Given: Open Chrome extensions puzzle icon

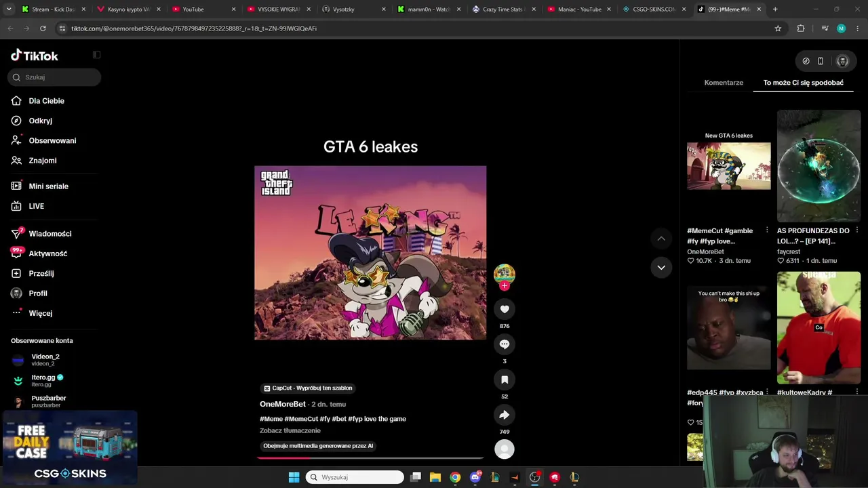Looking at the screenshot, I should pyautogui.click(x=801, y=28).
